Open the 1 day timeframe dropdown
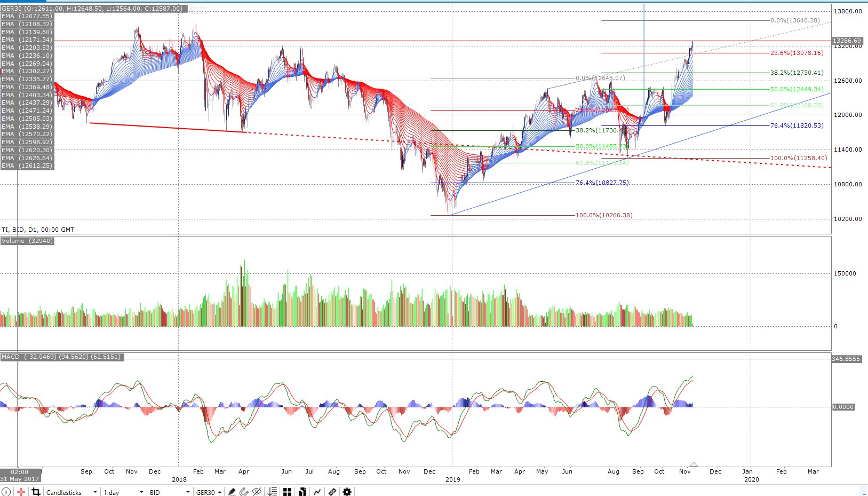868x496 pixels. click(x=123, y=492)
